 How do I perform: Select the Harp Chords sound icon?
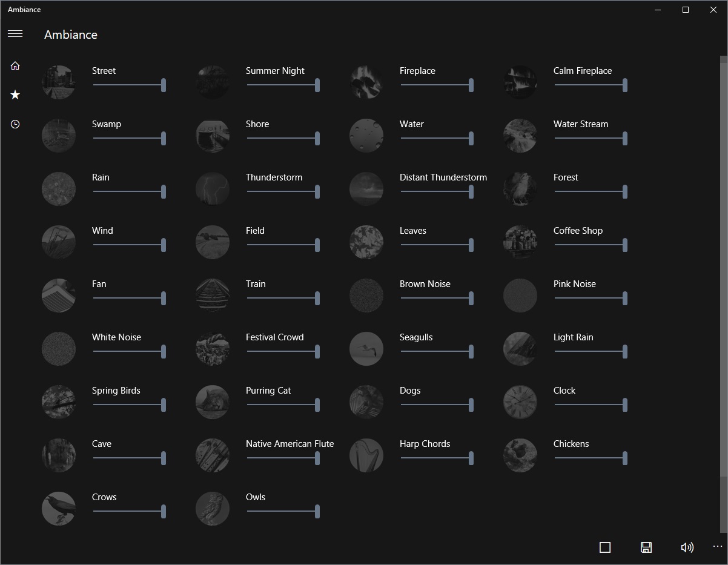(x=366, y=455)
